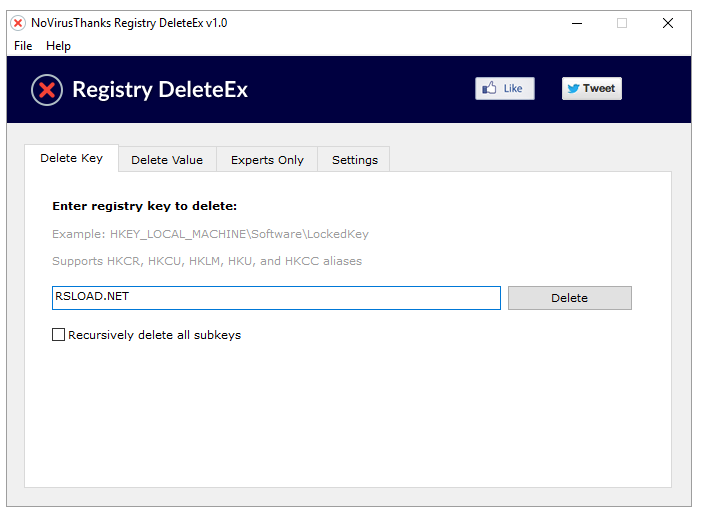Click the Delete button
The image size is (708, 520).
[570, 298]
